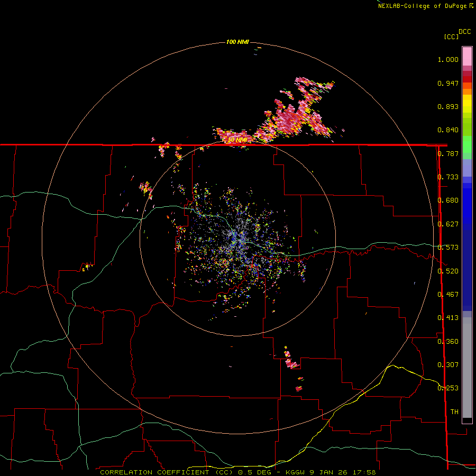Click the NEXLAB-College of DuPage label

coord(422,6)
